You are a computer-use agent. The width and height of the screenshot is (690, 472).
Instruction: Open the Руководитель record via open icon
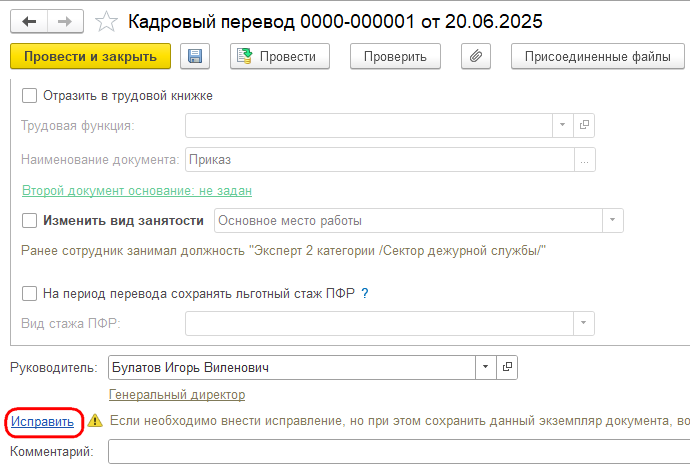(x=507, y=367)
